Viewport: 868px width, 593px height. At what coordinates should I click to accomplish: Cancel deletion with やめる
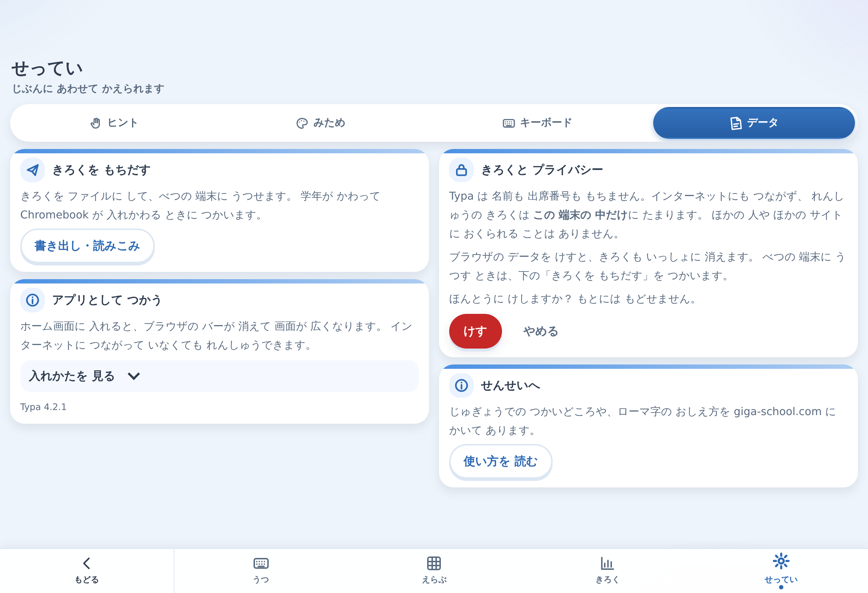[540, 331]
